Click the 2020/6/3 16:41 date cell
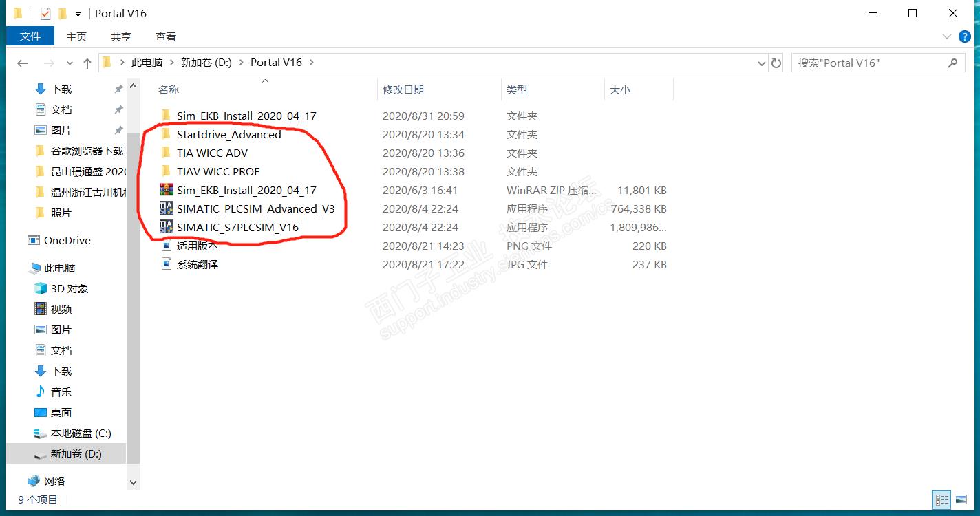The image size is (980, 516). coord(420,190)
